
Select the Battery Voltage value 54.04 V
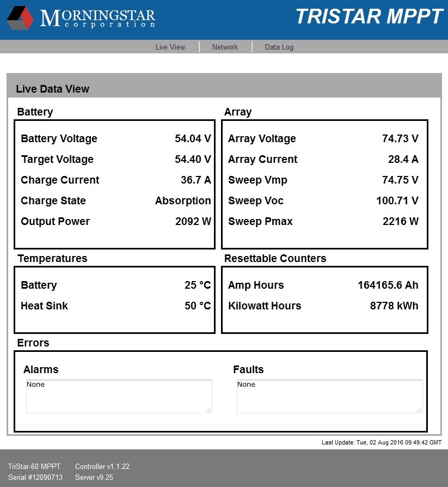pos(193,138)
